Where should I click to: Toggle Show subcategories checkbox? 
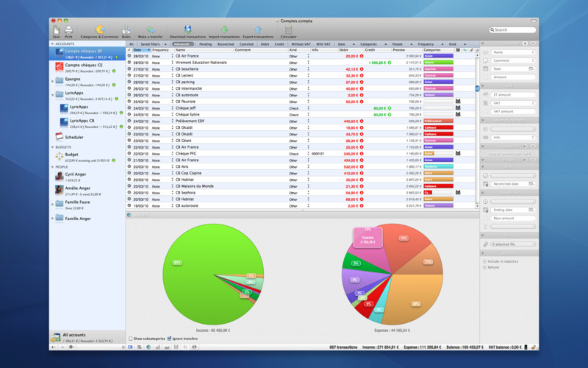(x=131, y=339)
